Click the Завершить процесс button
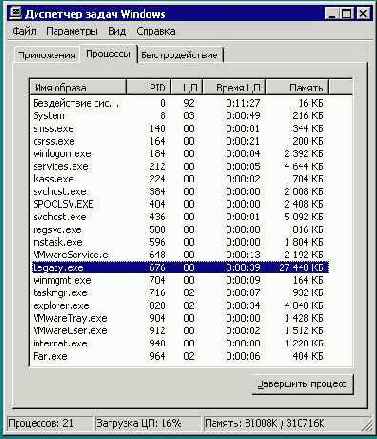 tap(302, 384)
